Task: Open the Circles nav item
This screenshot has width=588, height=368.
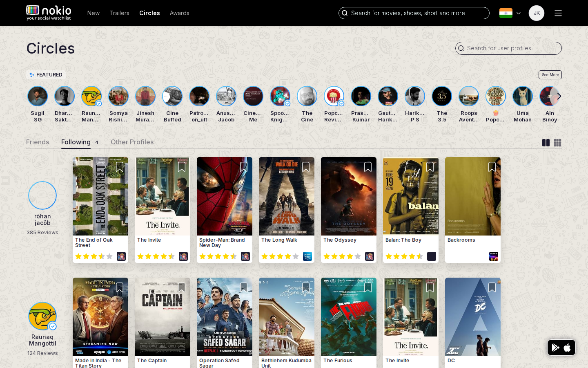Action: pos(149,13)
